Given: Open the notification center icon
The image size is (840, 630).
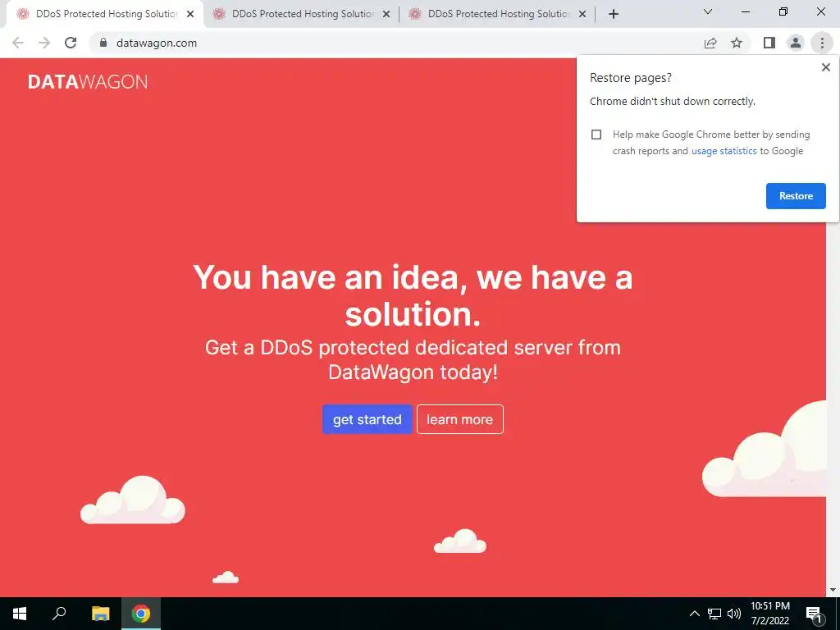Looking at the screenshot, I should pos(814,614).
